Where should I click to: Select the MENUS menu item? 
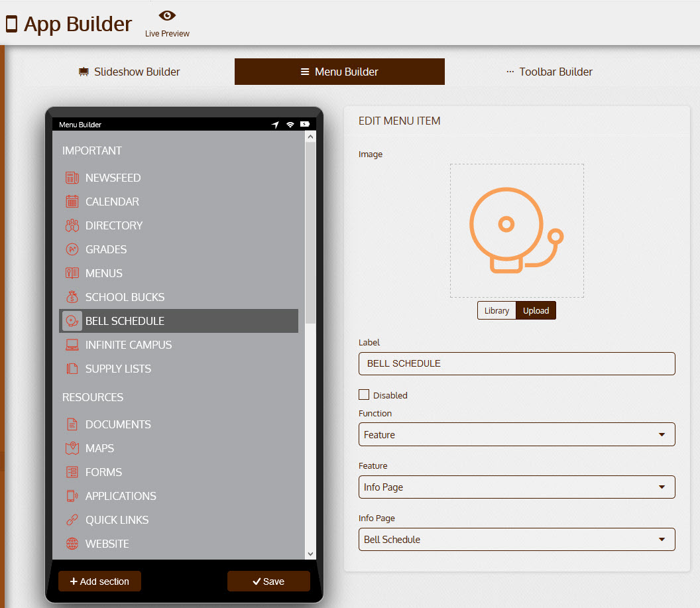coord(178,273)
